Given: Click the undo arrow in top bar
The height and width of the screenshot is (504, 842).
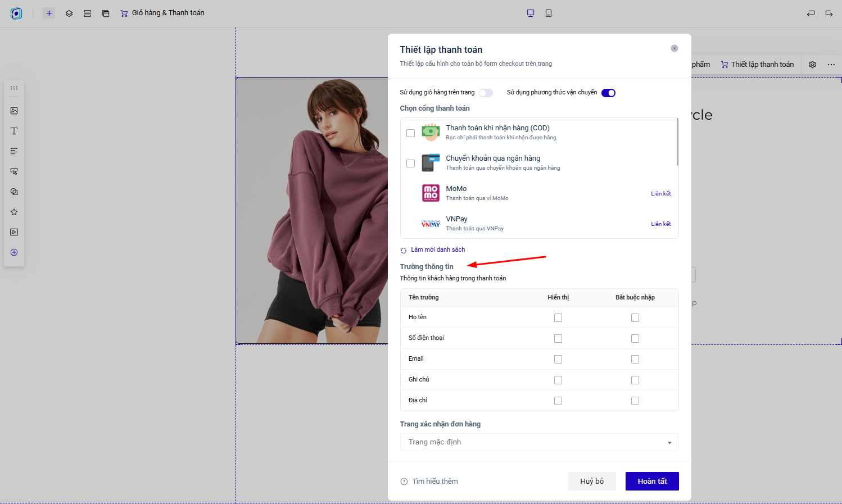Looking at the screenshot, I should pyautogui.click(x=811, y=13).
